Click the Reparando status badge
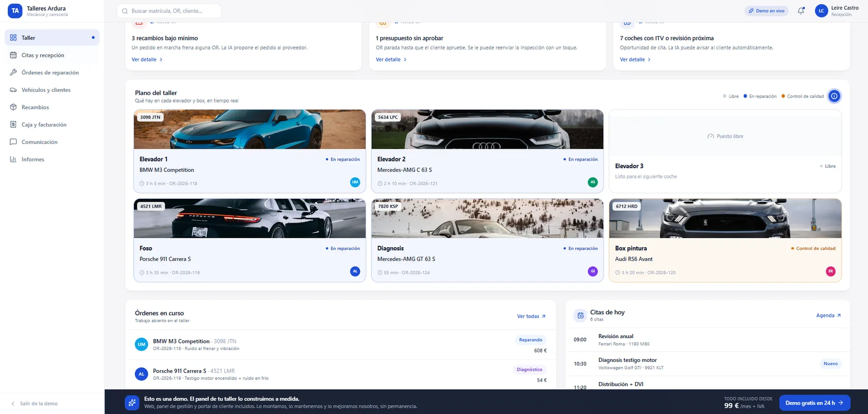 (x=531, y=340)
